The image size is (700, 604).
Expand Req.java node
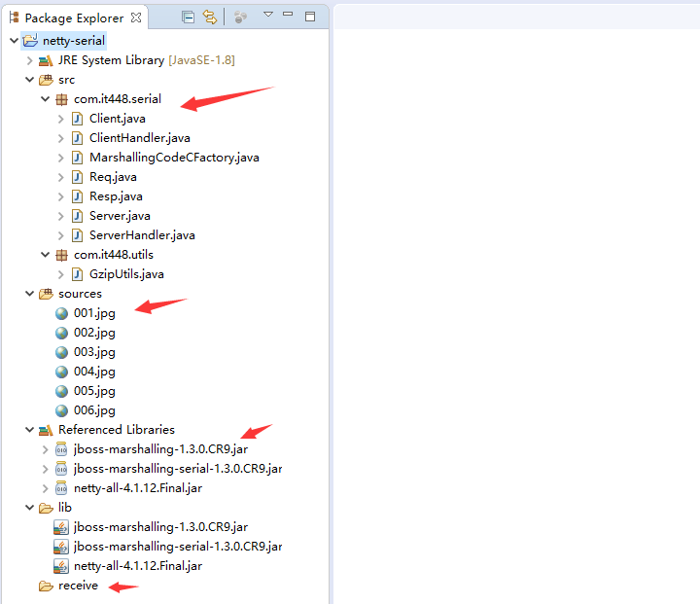click(x=60, y=177)
